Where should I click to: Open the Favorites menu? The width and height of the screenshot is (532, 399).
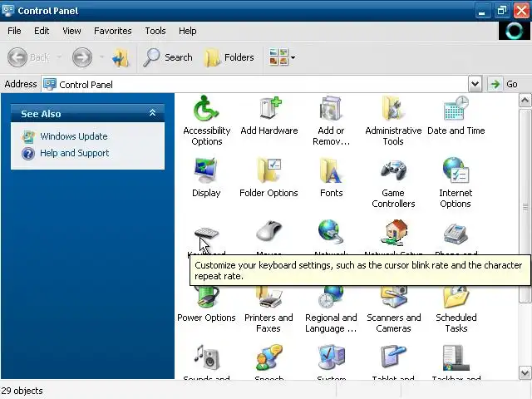(113, 31)
